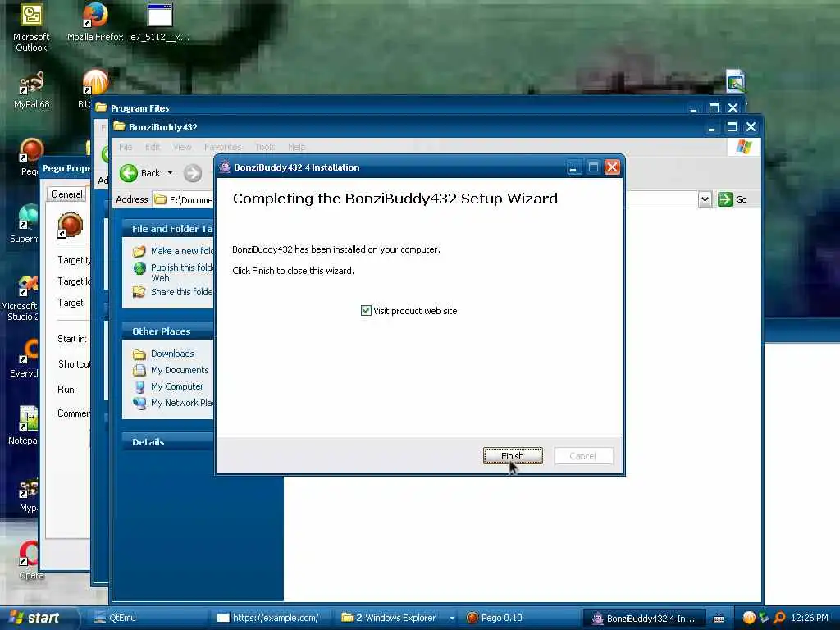Collapse the File and Folder Tasks panel header
The image size is (840, 630).
tap(168, 229)
